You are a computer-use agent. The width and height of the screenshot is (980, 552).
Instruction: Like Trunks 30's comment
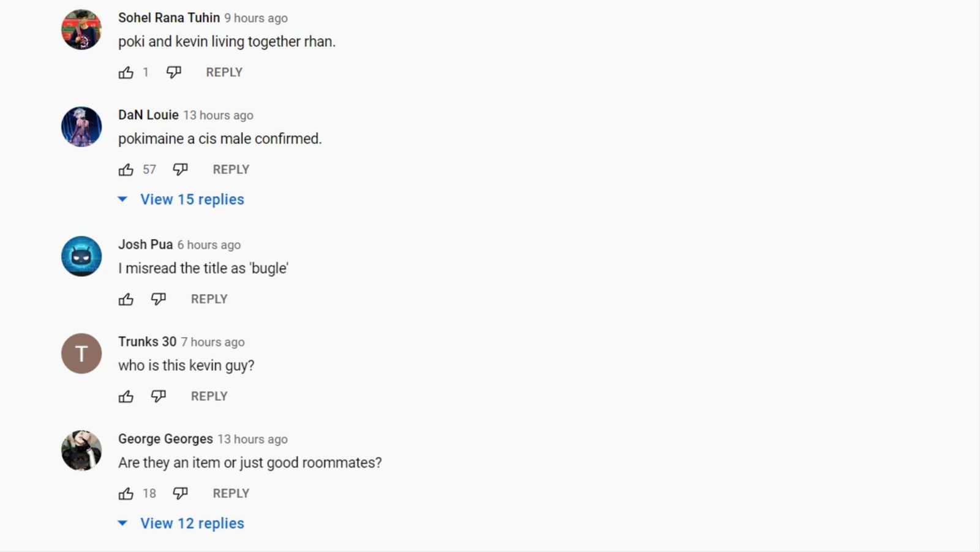point(126,396)
